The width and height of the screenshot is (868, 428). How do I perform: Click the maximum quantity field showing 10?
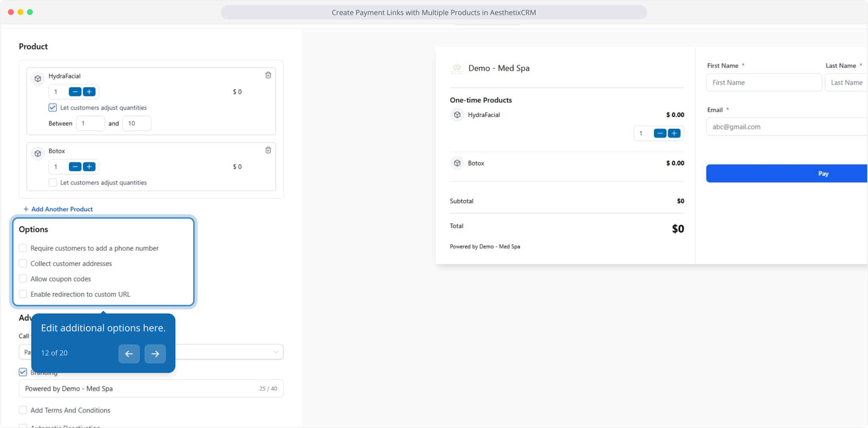(137, 124)
